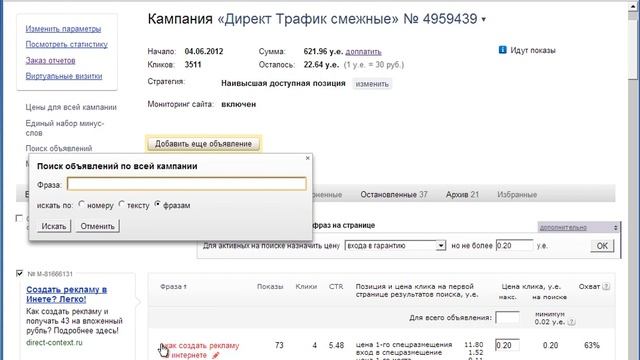The image size is (640, 360).
Task: Click the CTR column header
Action: click(x=336, y=287)
